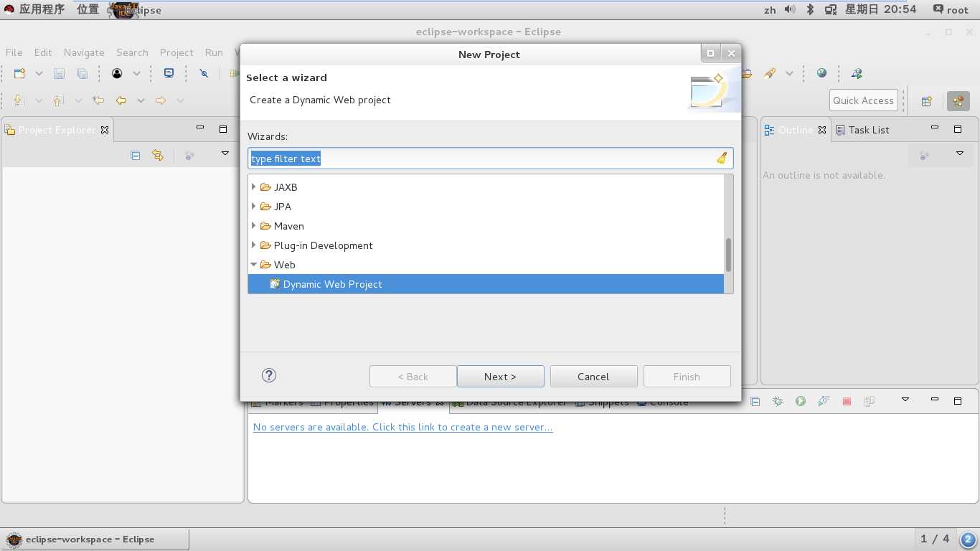The width and height of the screenshot is (980, 551).
Task: Click the network connection icon in top panel
Action: 831,9
